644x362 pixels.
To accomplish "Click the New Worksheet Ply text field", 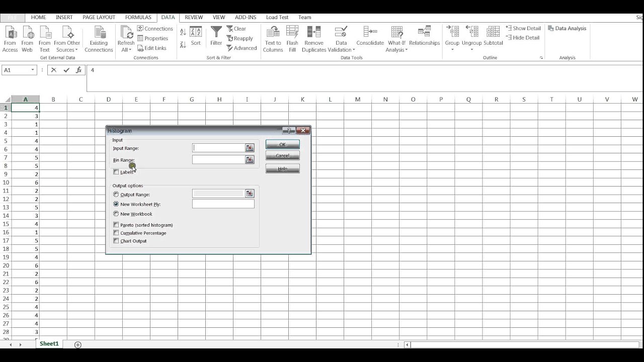I will 223,204.
